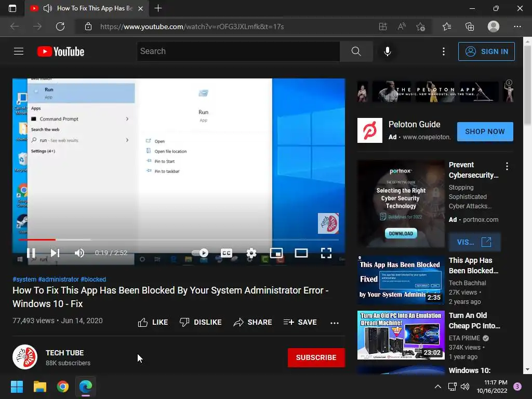532x399 pixels.
Task: Add this page to favorites
Action: [420, 26]
